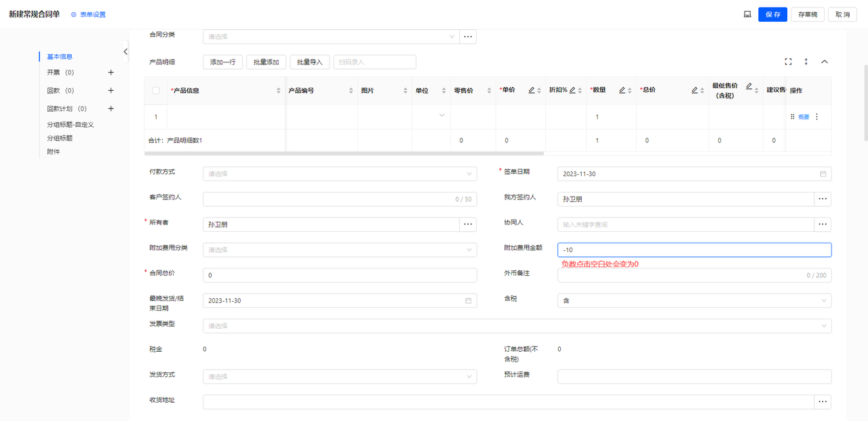Go to the 基本信息 section
The height and width of the screenshot is (421, 868).
point(60,57)
